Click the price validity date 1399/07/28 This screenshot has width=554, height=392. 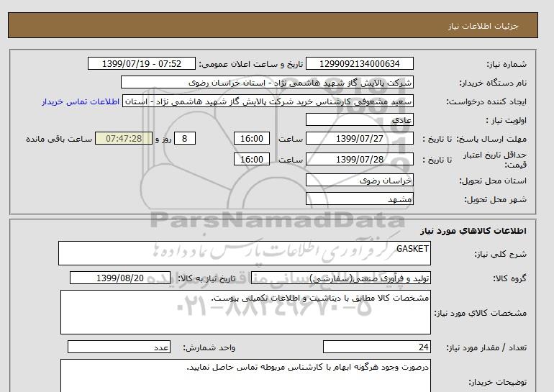tap(360, 159)
